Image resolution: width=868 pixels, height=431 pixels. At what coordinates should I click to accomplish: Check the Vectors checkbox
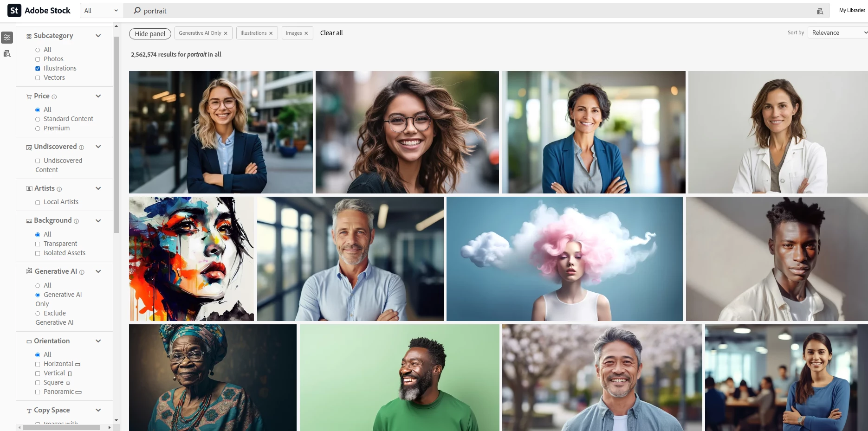click(x=38, y=78)
